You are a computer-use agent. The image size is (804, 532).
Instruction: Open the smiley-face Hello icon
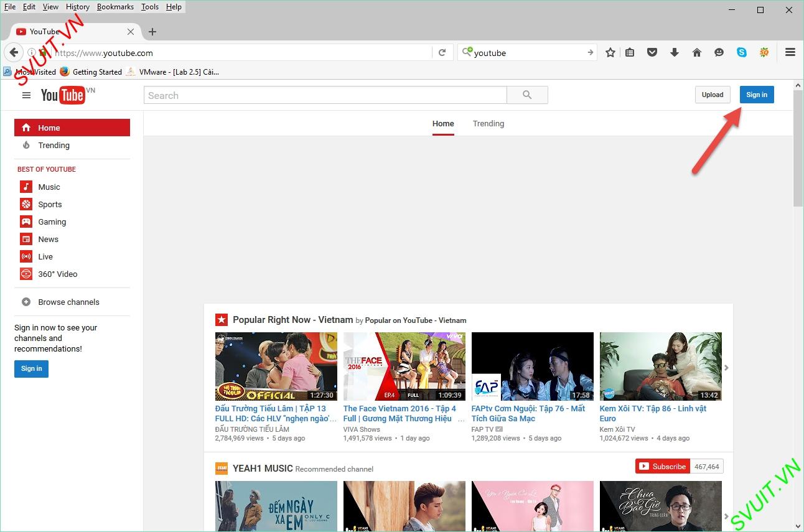pos(719,53)
